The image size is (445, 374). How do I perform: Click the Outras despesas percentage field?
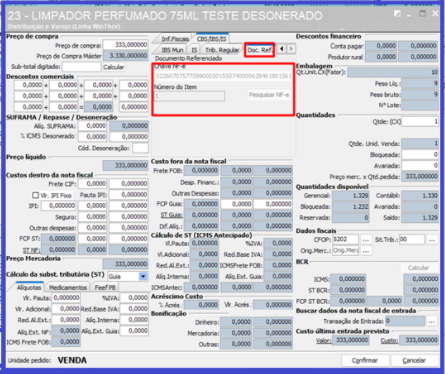click(92, 228)
